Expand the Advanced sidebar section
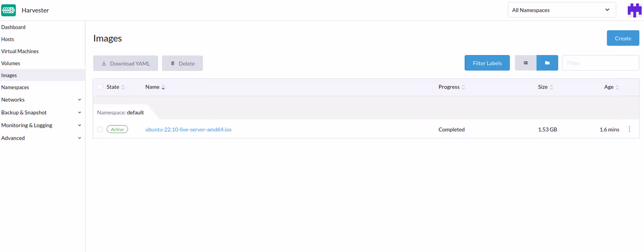Image resolution: width=644 pixels, height=252 pixels. pyautogui.click(x=40, y=138)
